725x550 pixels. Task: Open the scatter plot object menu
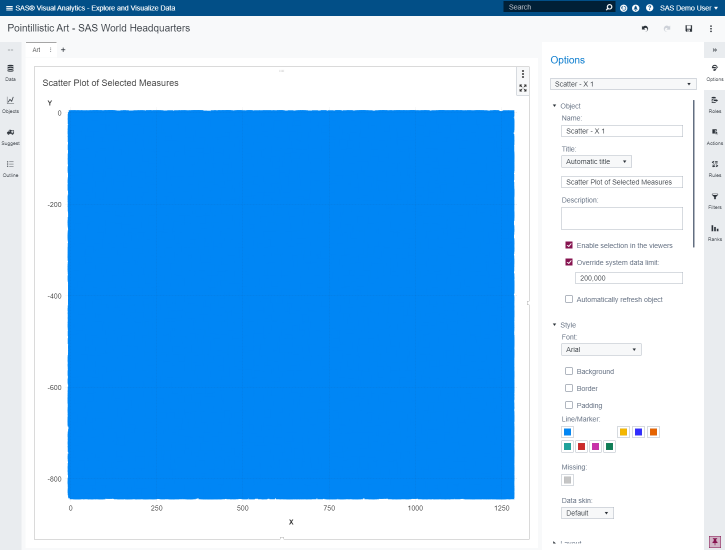pyautogui.click(x=522, y=74)
